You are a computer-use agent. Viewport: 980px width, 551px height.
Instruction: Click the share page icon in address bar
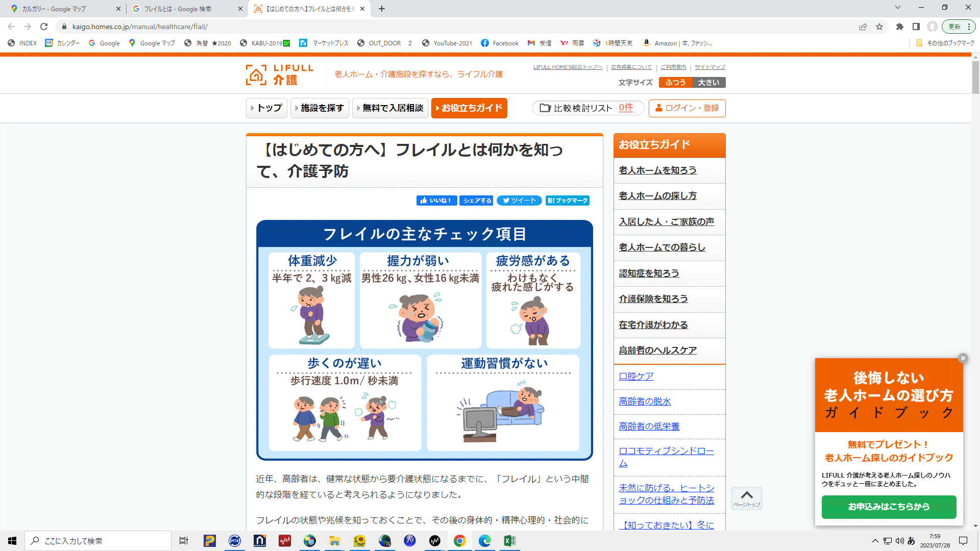pos(863,27)
